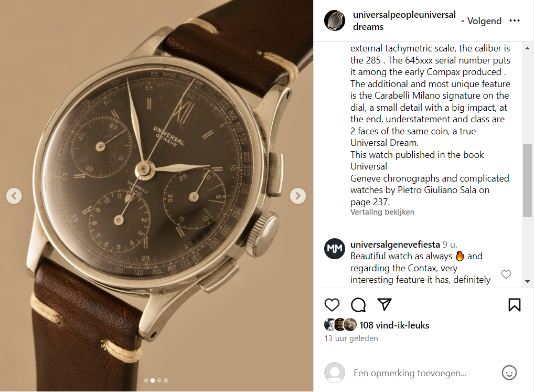Open comments with the speech bubble icon
Screen dimensions: 534x392
click(358, 305)
